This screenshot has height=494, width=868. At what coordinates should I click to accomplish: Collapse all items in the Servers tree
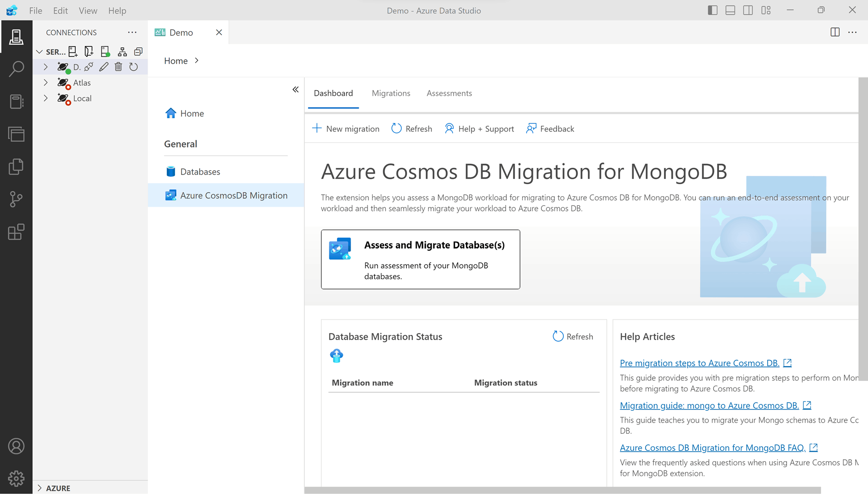[x=138, y=51]
